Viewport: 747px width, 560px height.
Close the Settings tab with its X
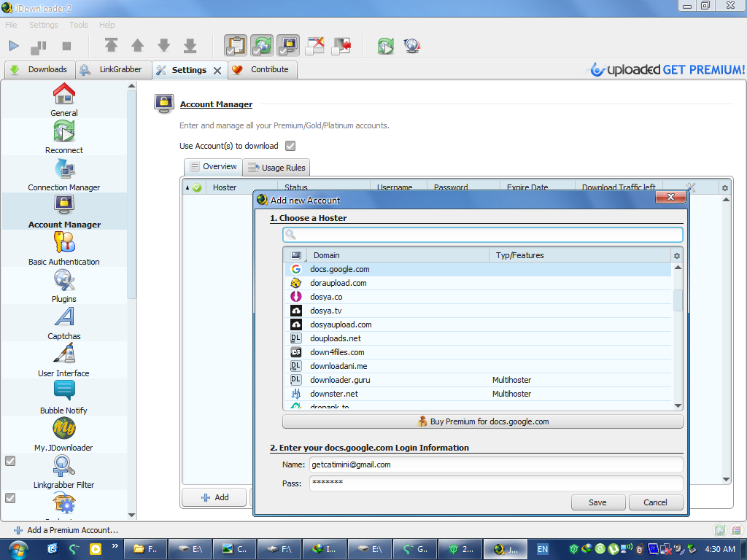click(217, 71)
